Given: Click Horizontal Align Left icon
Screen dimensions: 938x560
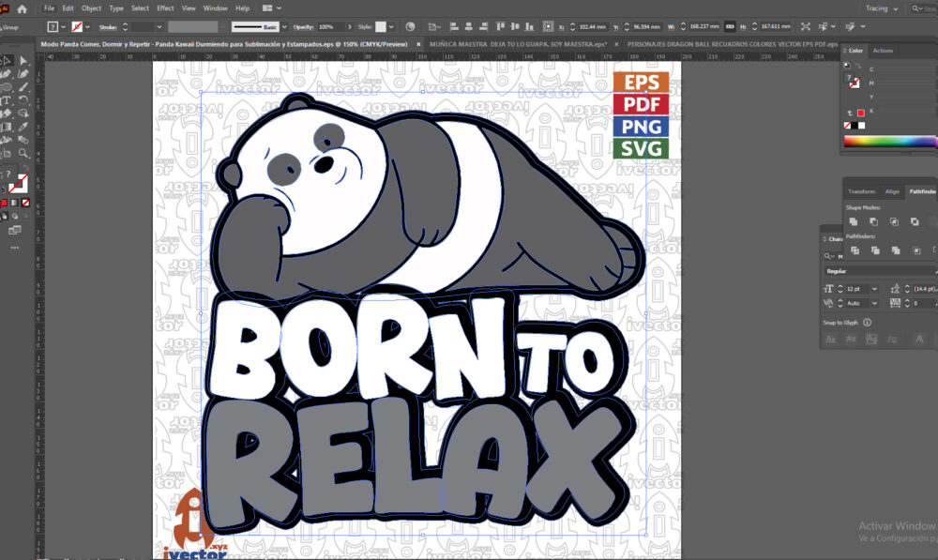Looking at the screenshot, I should 454,26.
